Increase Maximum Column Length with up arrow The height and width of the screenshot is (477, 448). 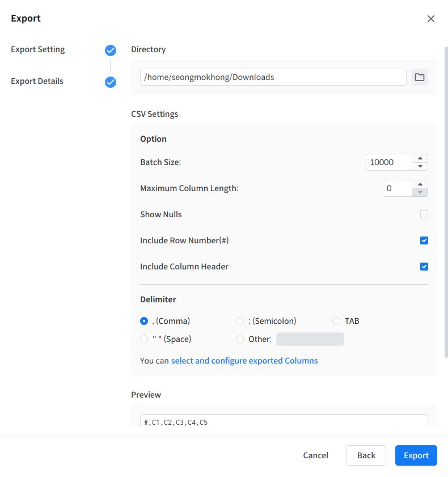[x=420, y=184]
